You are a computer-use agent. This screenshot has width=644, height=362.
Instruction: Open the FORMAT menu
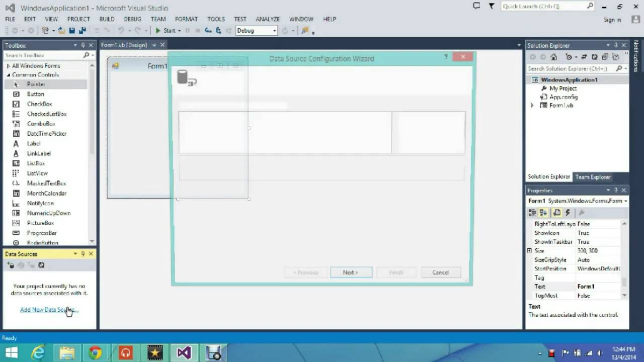point(186,19)
